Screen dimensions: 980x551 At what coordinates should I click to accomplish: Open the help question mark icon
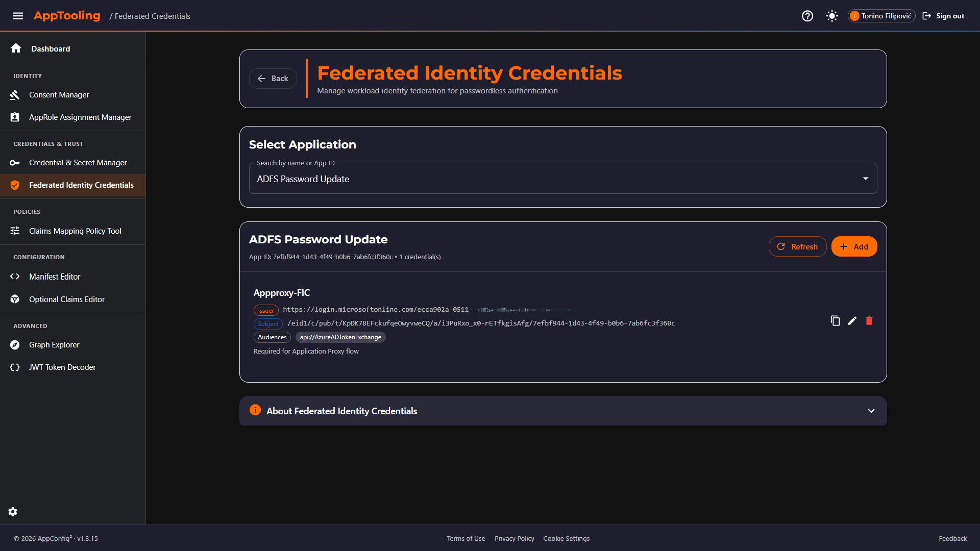[807, 16]
